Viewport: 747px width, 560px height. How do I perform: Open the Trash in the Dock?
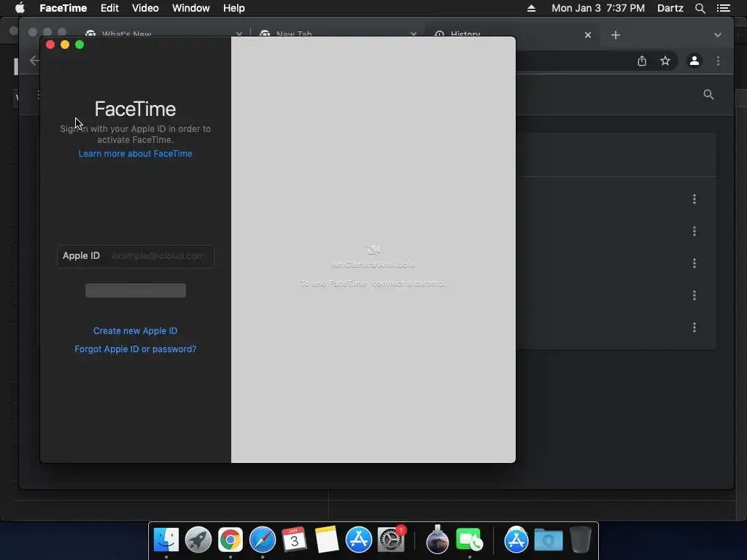tap(580, 540)
